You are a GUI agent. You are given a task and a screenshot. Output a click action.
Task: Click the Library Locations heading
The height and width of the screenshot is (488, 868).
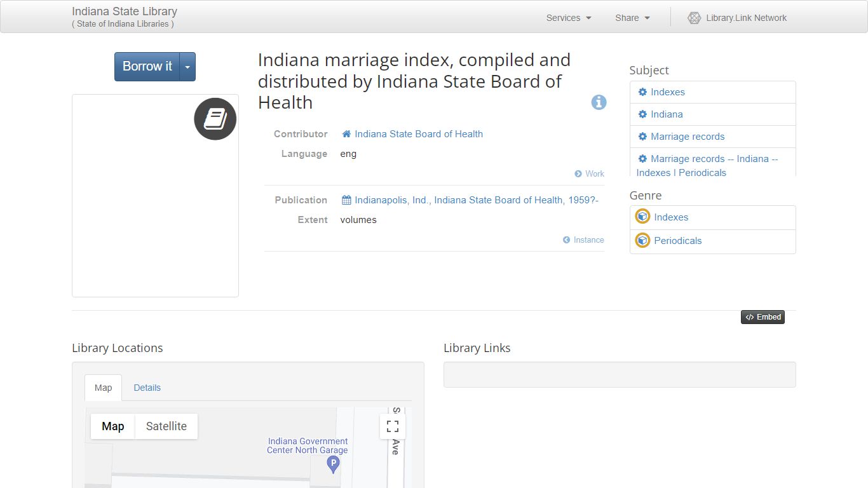[118, 348]
